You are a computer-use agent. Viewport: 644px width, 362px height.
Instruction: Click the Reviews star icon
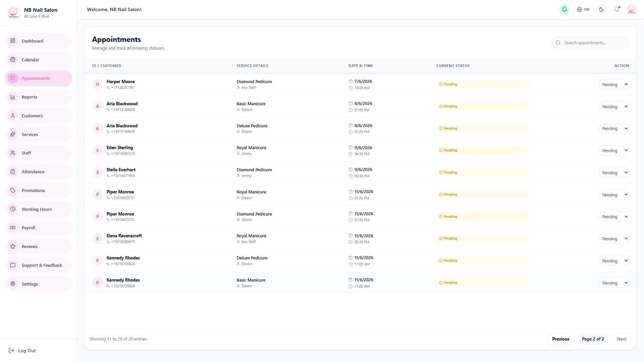pyautogui.click(x=13, y=246)
